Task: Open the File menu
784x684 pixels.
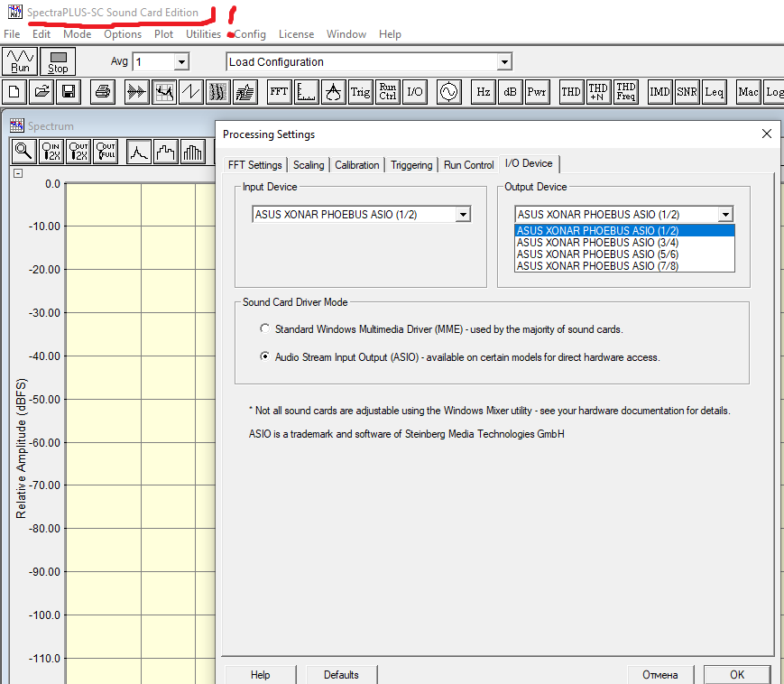Action: pos(12,34)
